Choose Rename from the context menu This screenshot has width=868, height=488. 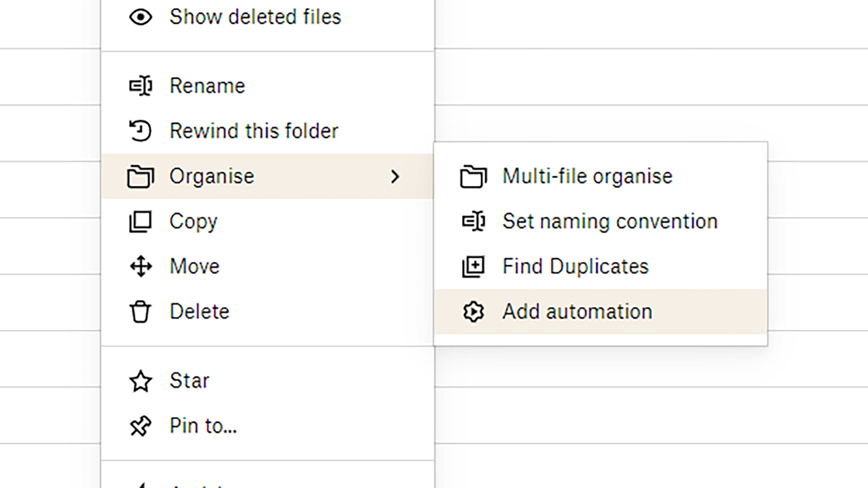[x=268, y=86]
